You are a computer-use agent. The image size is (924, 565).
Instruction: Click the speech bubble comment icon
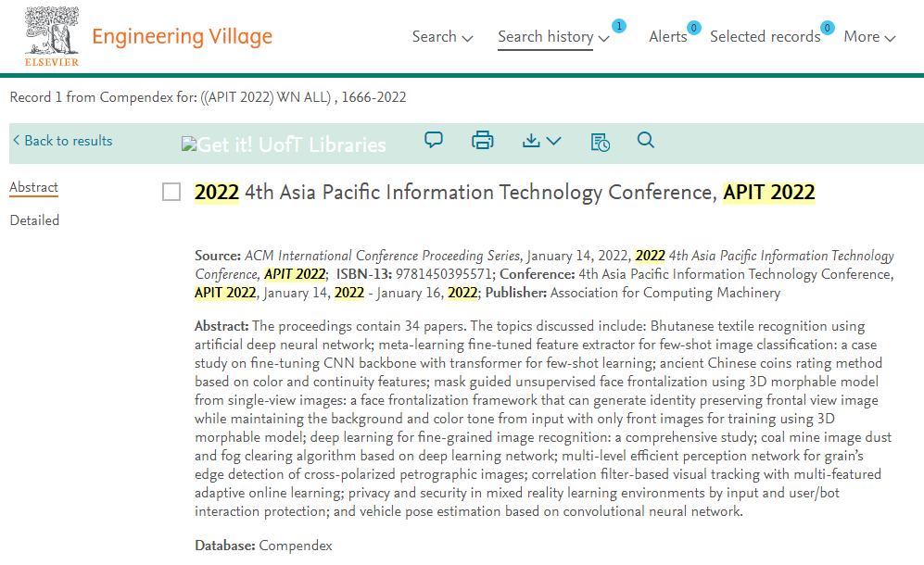coord(433,141)
